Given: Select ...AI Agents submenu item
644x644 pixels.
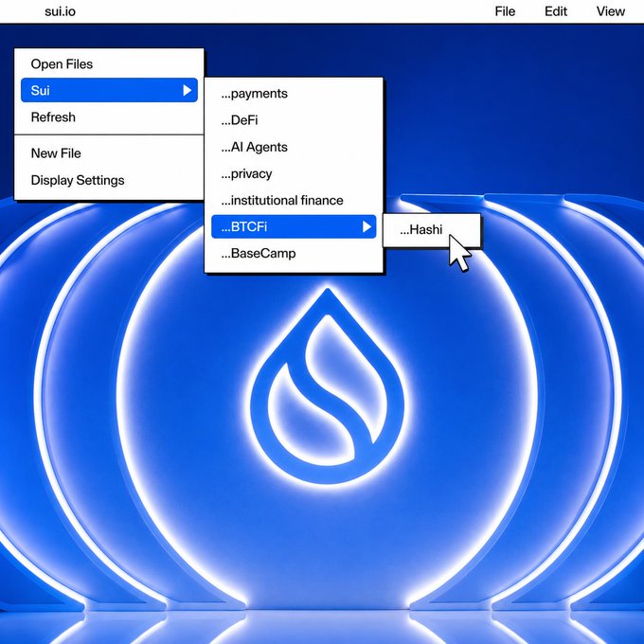Looking at the screenshot, I should [x=254, y=147].
